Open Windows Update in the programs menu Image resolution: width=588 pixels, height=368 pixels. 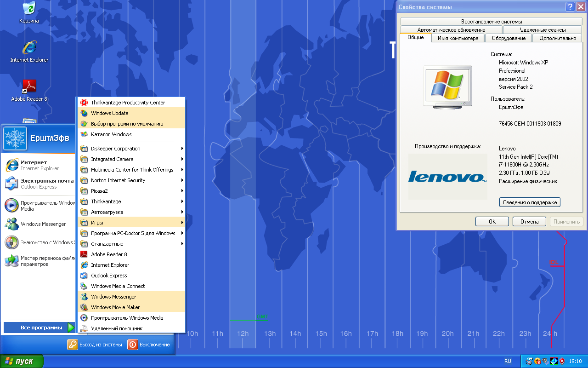click(109, 113)
